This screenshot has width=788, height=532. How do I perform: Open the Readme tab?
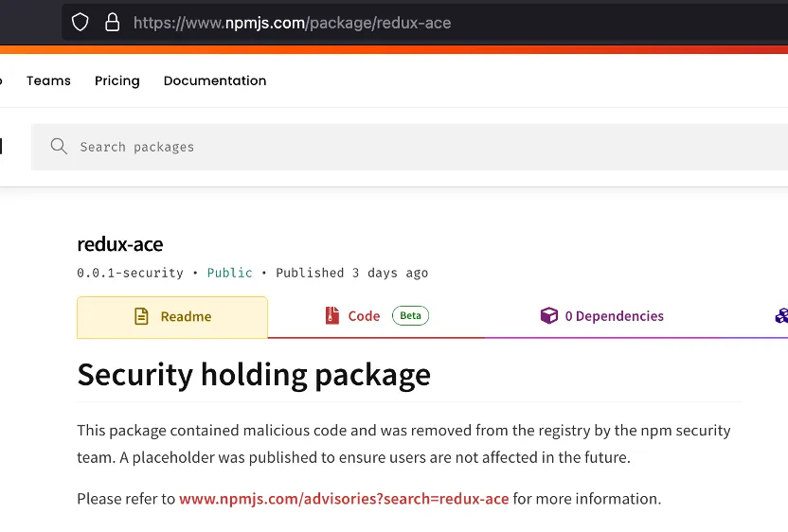pos(172,317)
